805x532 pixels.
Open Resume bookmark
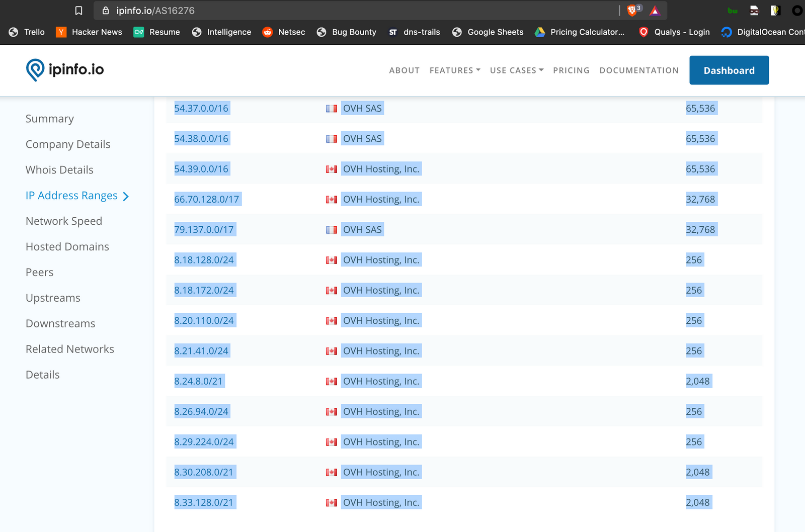pyautogui.click(x=156, y=32)
